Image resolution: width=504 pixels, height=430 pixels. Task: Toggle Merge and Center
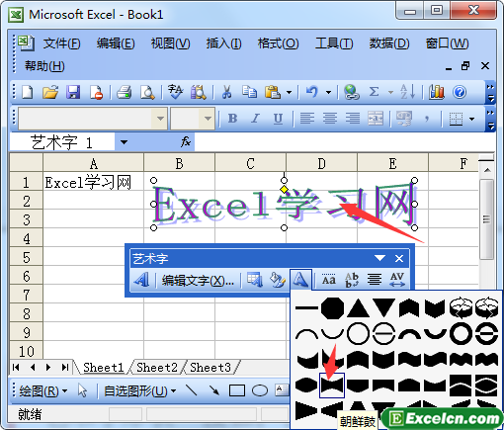click(376, 119)
